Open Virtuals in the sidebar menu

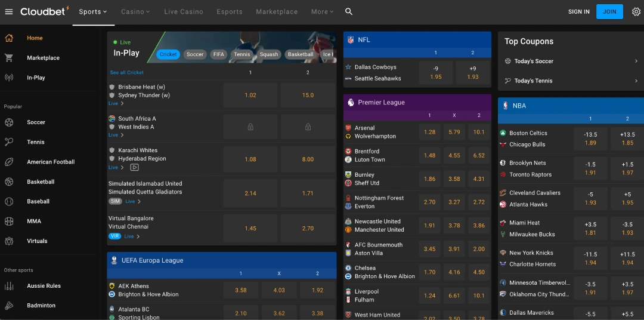tap(37, 241)
